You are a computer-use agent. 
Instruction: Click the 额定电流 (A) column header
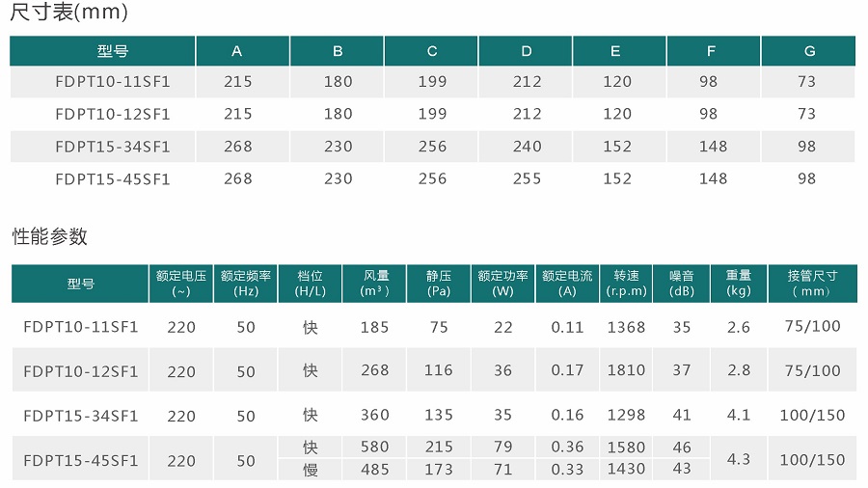tap(567, 283)
